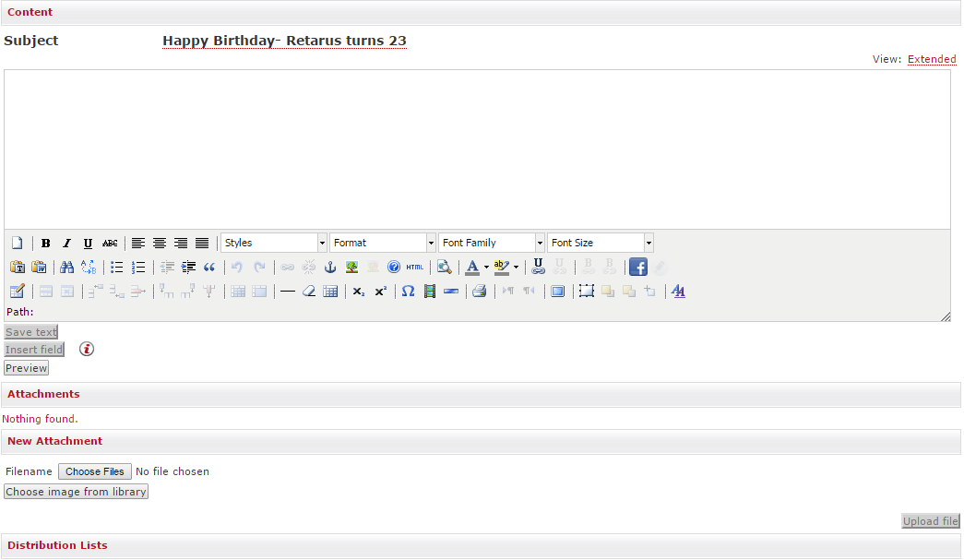The height and width of the screenshot is (560, 964).
Task: Toggle italic text formatting
Action: 66,244
